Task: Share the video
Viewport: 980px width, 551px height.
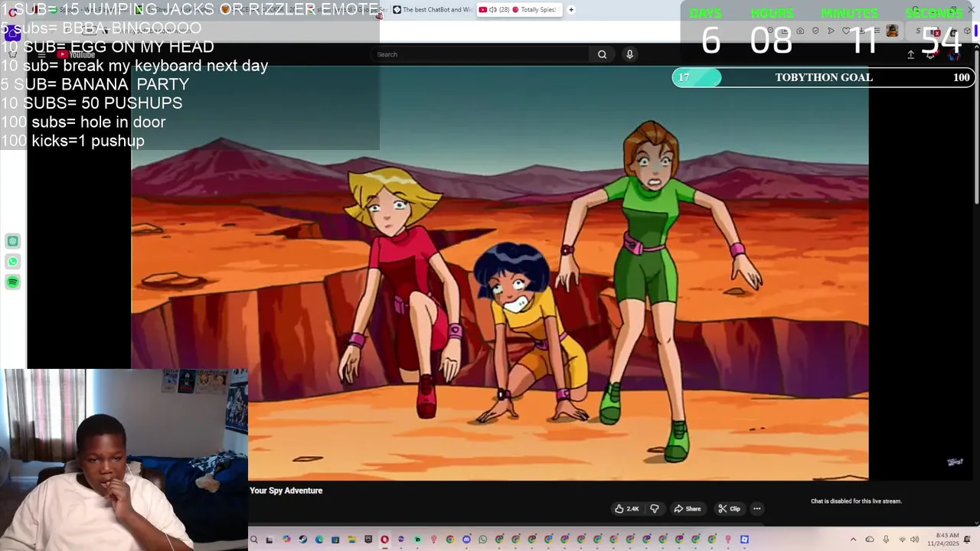Action: 688,509
